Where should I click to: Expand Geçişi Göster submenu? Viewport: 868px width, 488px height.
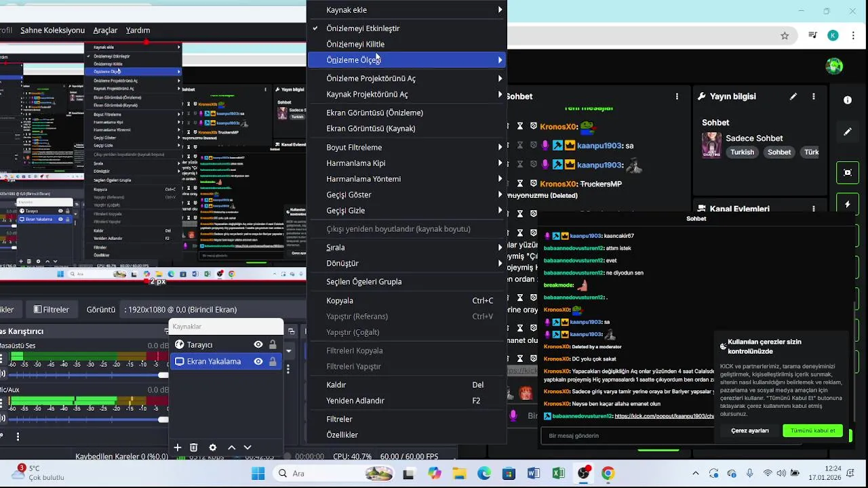(x=408, y=195)
